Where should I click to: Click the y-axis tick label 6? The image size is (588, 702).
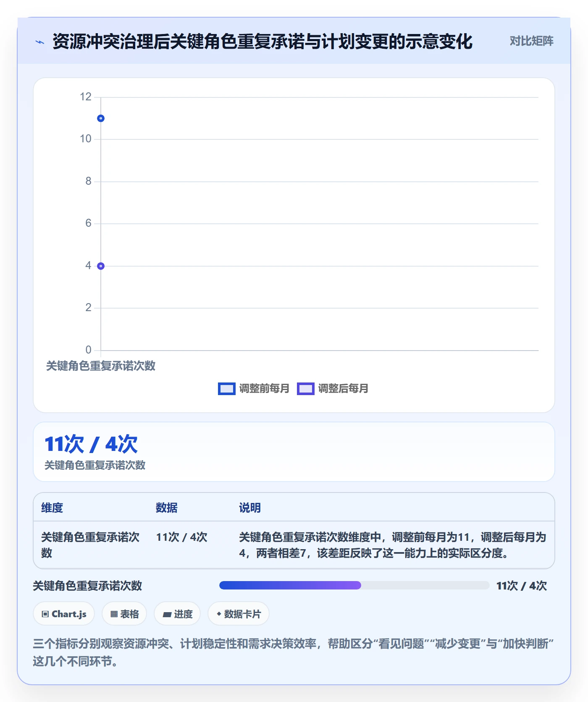88,223
